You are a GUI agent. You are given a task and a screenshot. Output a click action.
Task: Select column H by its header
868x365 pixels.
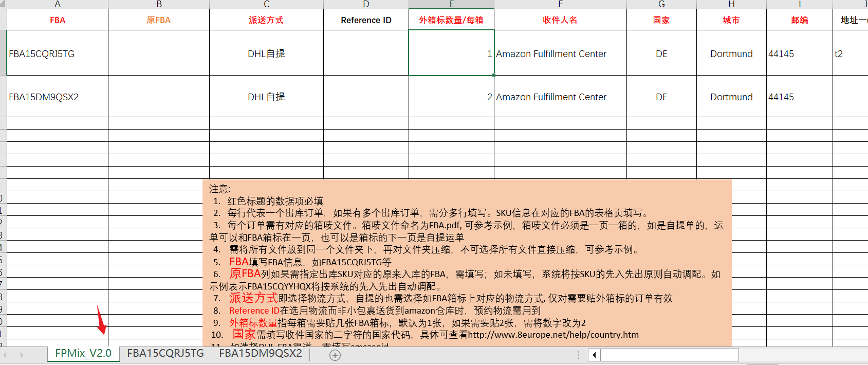point(731,4)
